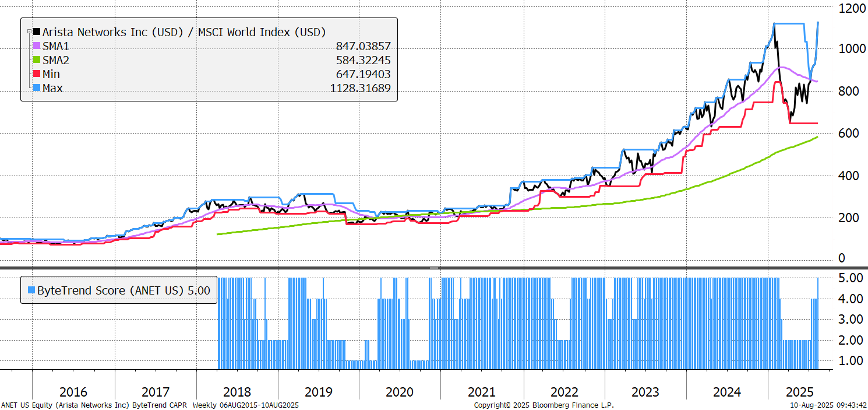Click the Max value 1128.31689
Screen dimensions: 868x410
pos(359,89)
